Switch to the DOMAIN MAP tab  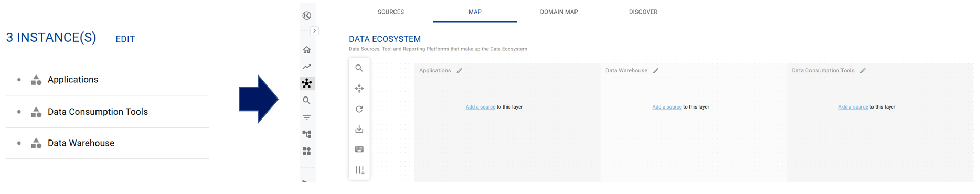point(559,12)
